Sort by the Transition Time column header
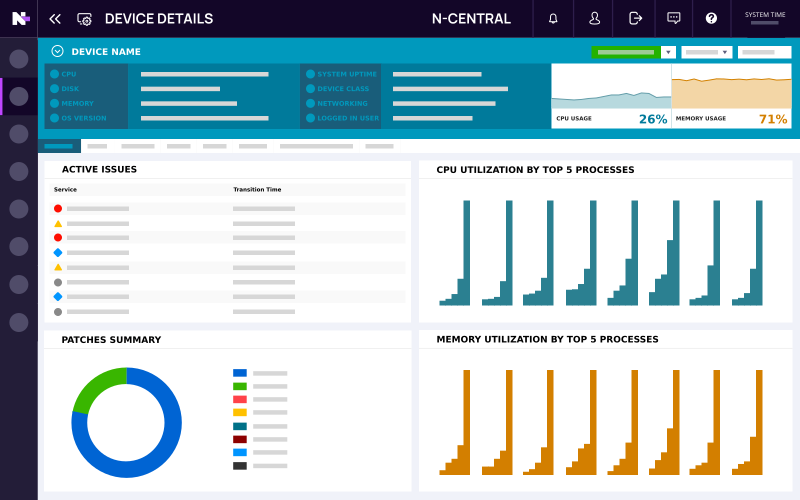This screenshot has width=800, height=500. (257, 189)
